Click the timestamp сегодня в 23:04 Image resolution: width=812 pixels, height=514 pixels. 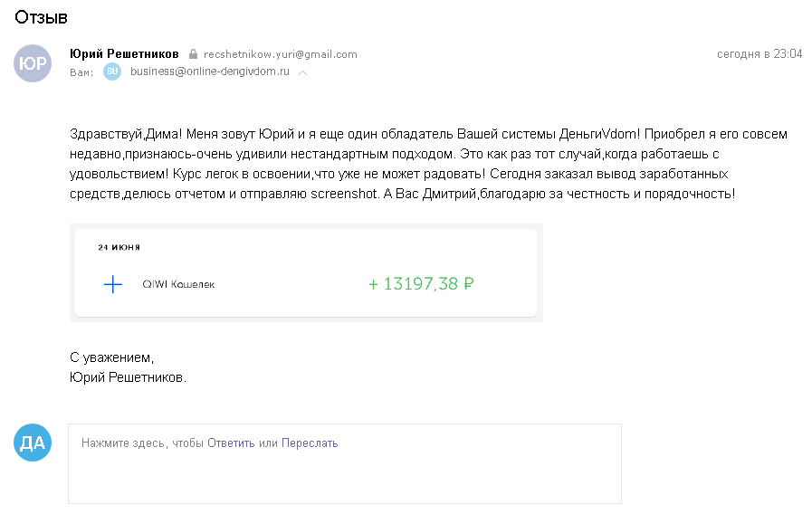tap(759, 53)
